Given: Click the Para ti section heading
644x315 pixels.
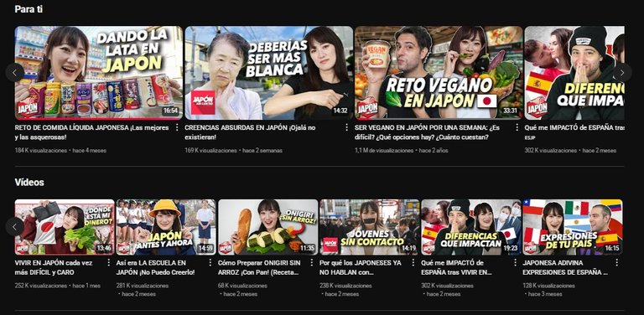Looking at the screenshot, I should tap(29, 9).
